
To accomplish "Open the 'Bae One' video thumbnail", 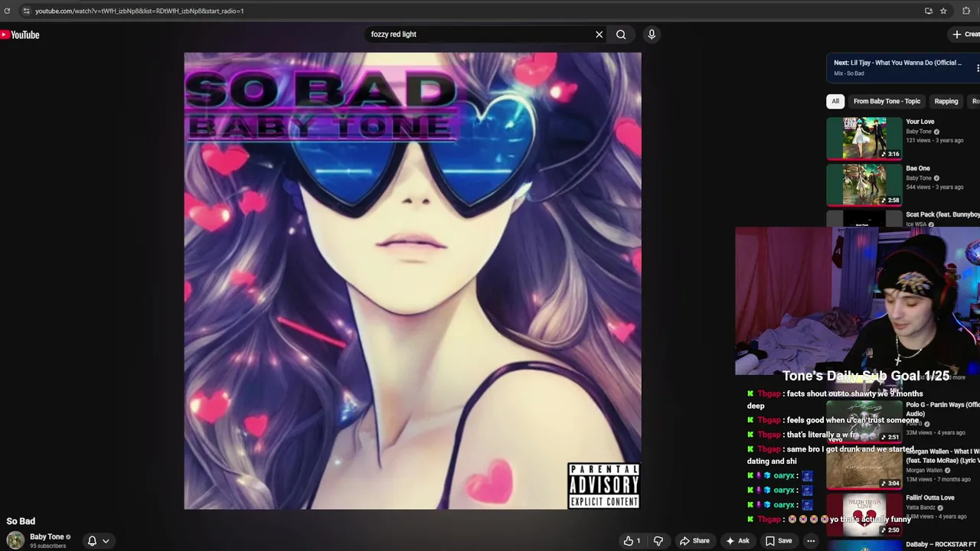I will click(x=864, y=184).
